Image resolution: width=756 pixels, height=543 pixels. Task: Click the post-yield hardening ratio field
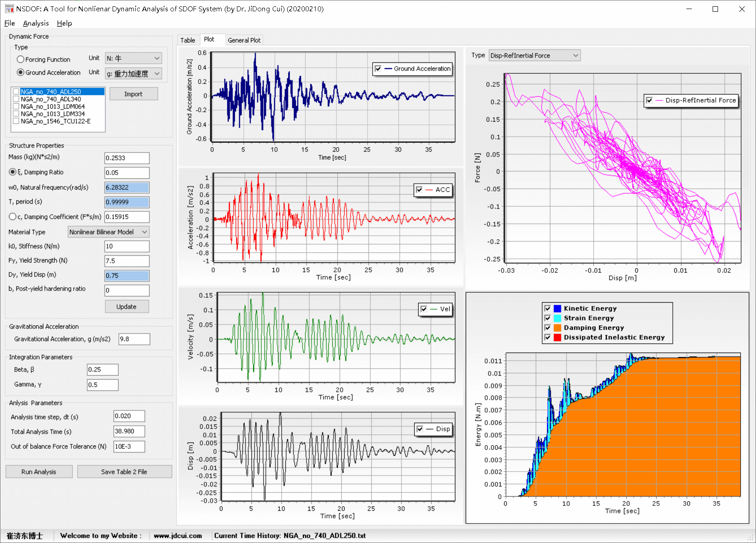coord(127,291)
